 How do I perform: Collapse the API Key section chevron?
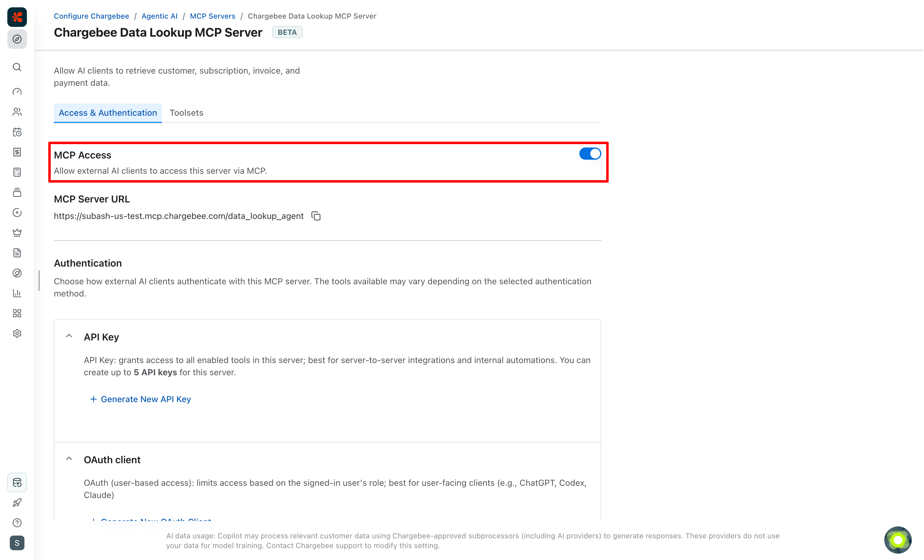pyautogui.click(x=69, y=336)
